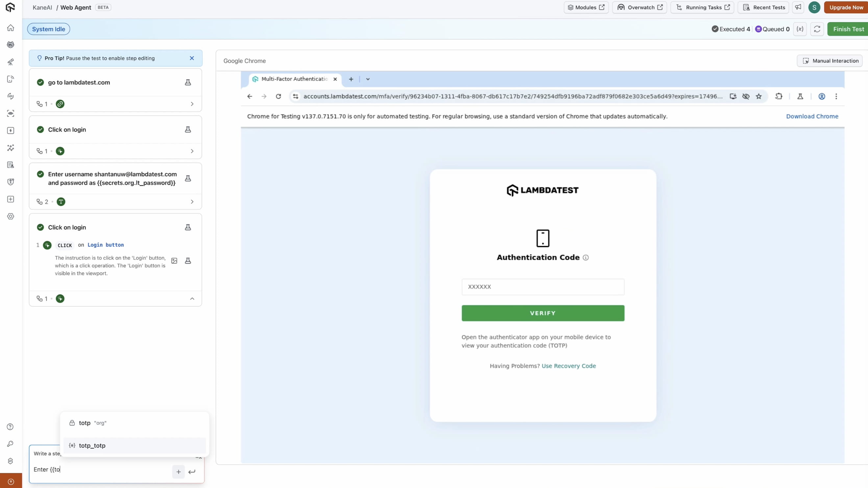Click the KaneAI breadcrumb link
This screenshot has height=488, width=868.
click(x=42, y=7)
